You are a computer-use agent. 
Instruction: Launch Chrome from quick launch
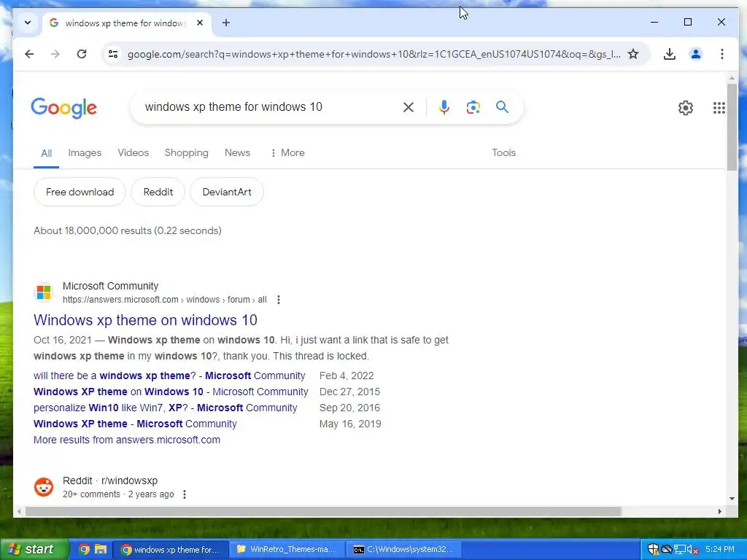coord(85,549)
